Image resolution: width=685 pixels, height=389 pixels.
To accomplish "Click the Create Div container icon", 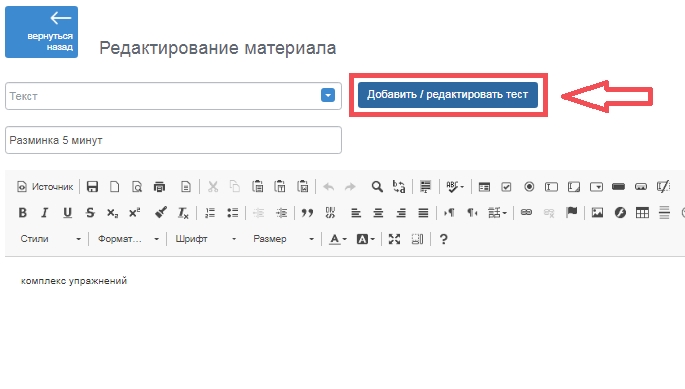I will [x=330, y=213].
